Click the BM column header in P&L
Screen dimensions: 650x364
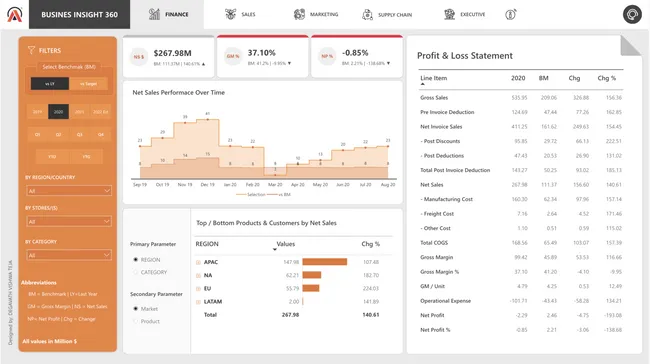coord(543,78)
